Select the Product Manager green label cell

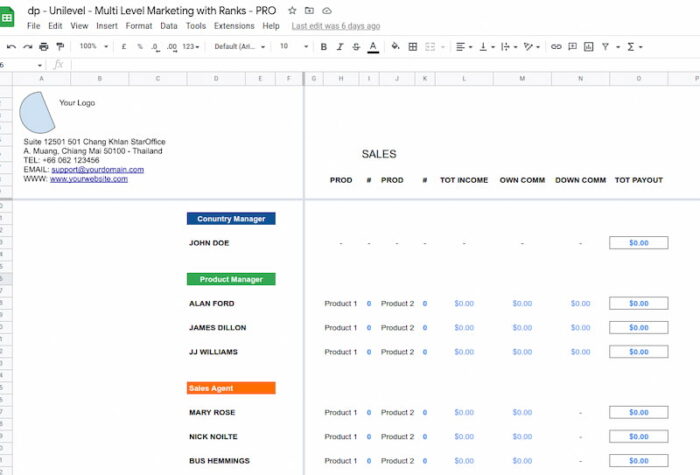[231, 279]
